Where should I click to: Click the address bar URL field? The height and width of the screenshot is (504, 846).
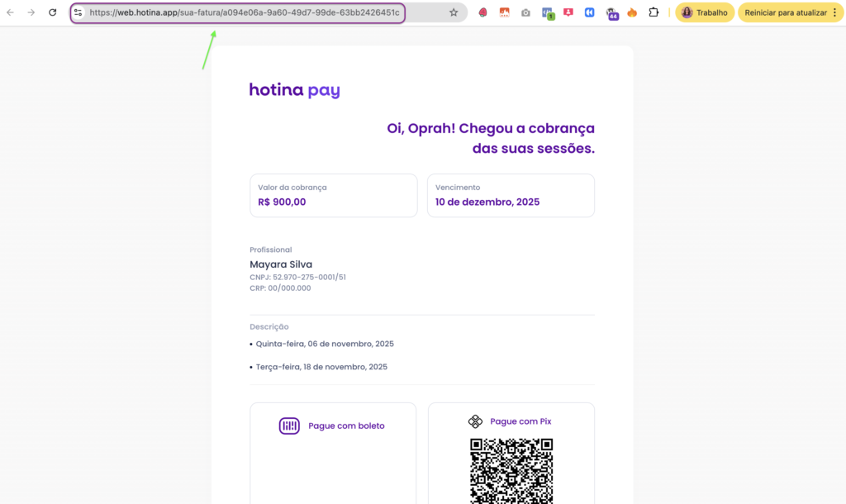(x=248, y=12)
